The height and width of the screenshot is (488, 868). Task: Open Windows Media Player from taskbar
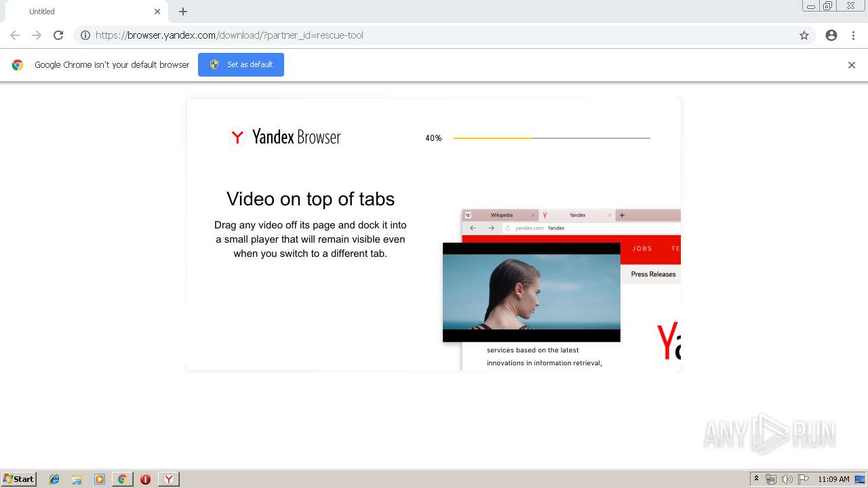(x=100, y=479)
